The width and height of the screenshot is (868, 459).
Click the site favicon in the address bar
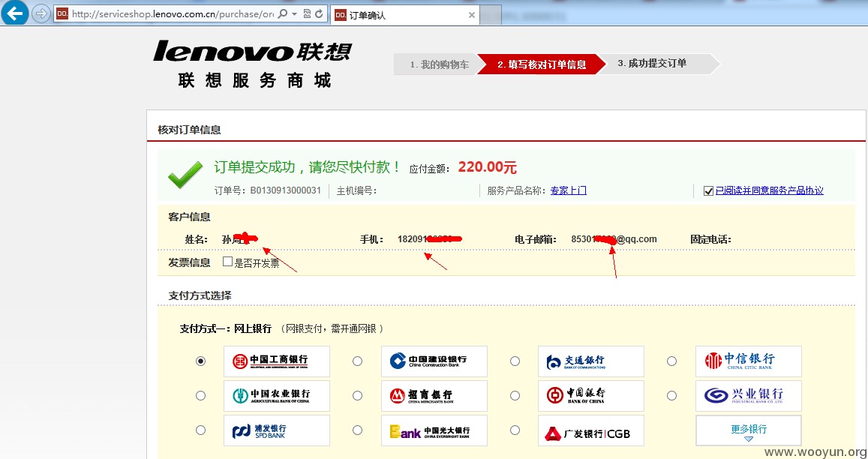(62, 13)
